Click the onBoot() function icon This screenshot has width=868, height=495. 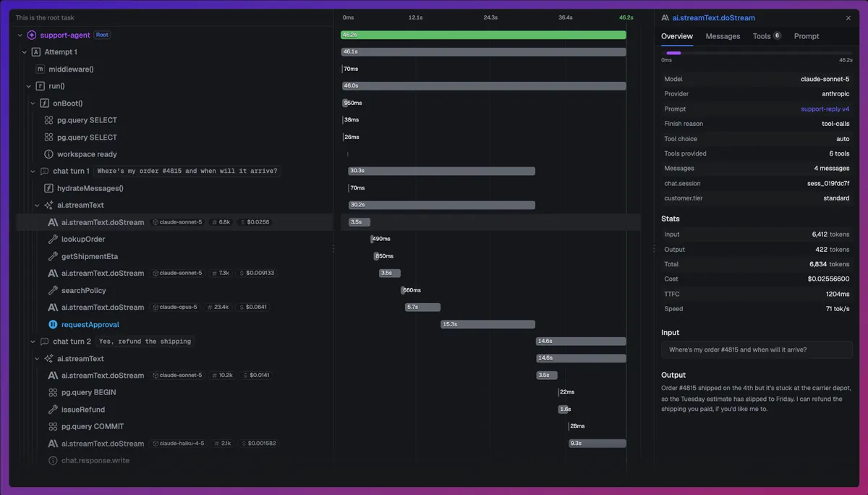pyautogui.click(x=45, y=103)
